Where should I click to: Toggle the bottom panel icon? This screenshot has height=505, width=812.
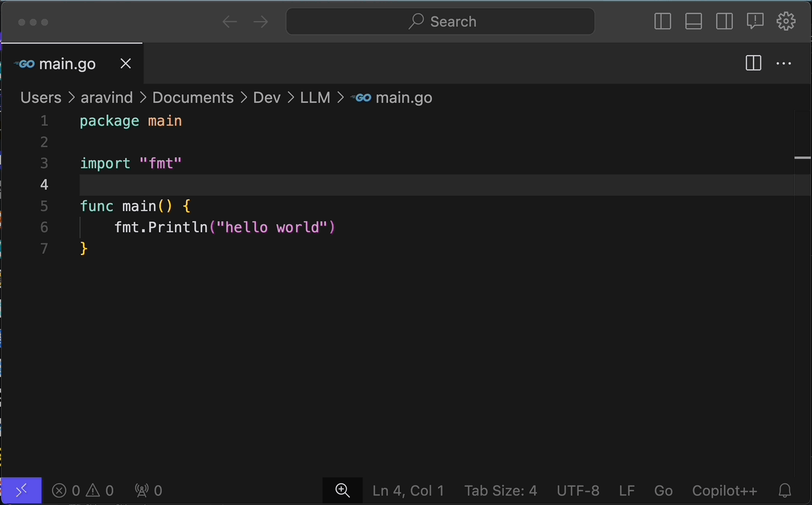click(693, 22)
